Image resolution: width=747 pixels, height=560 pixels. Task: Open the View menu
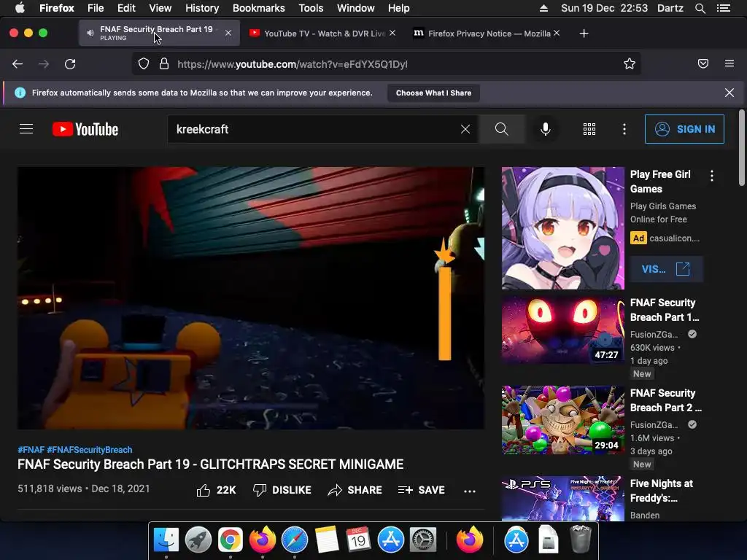tap(160, 8)
